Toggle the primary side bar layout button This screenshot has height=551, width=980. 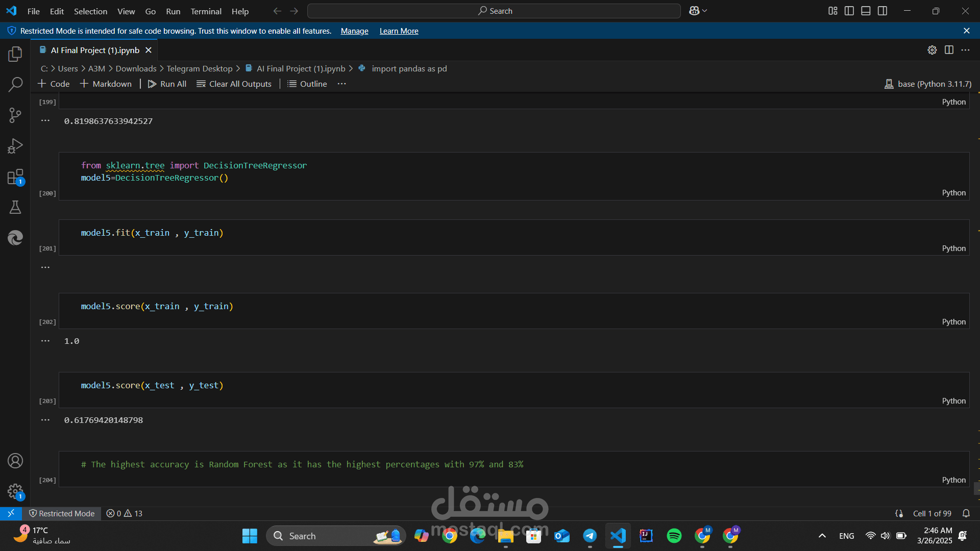tap(849, 11)
